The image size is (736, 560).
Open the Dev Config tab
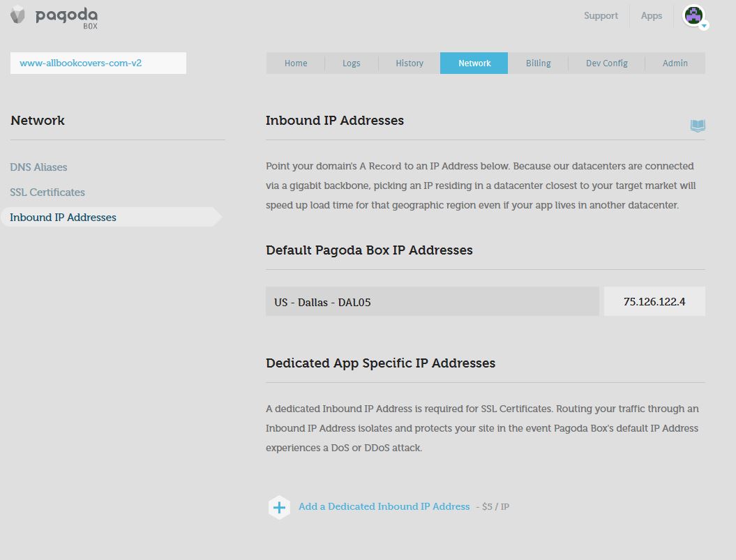606,63
